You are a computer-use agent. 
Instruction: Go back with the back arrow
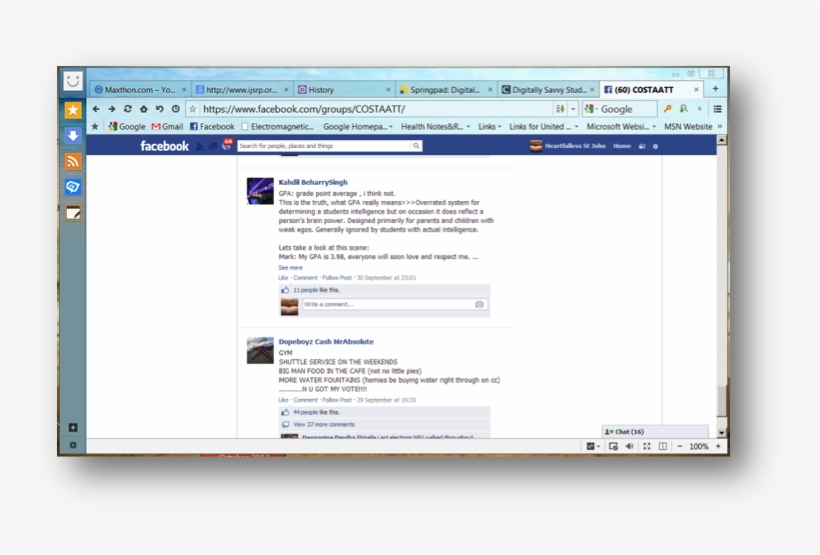click(x=96, y=109)
